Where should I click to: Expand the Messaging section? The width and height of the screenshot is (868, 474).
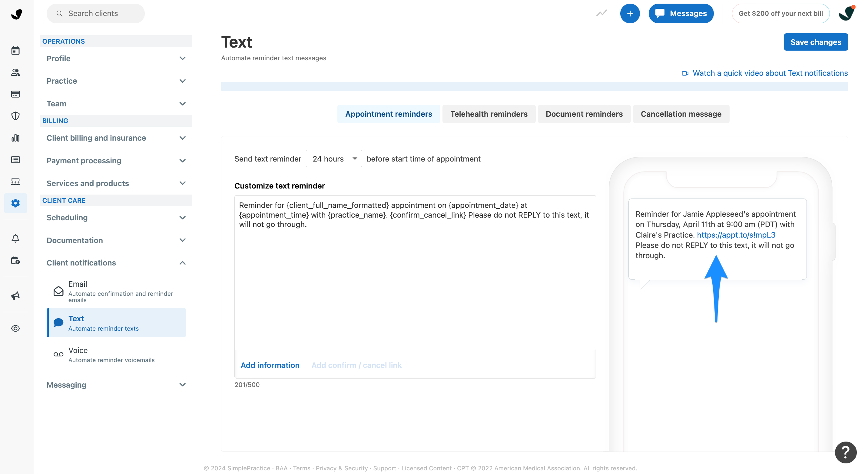click(x=116, y=385)
